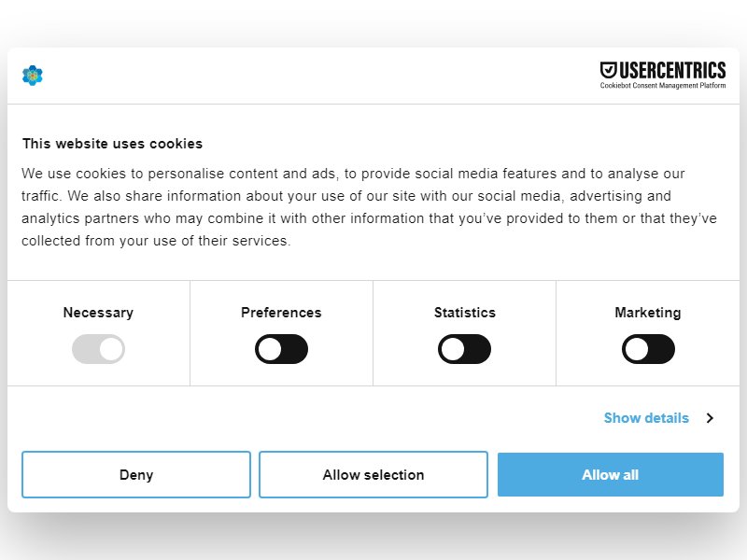This screenshot has height=560, width=747.
Task: Enable the Statistics cookies toggle
Action: (x=464, y=349)
